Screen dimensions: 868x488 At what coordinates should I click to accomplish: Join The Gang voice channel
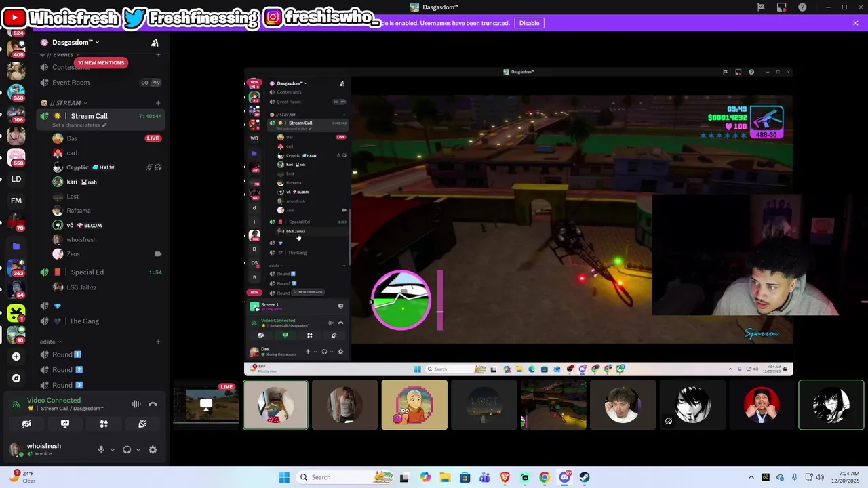tap(100, 321)
